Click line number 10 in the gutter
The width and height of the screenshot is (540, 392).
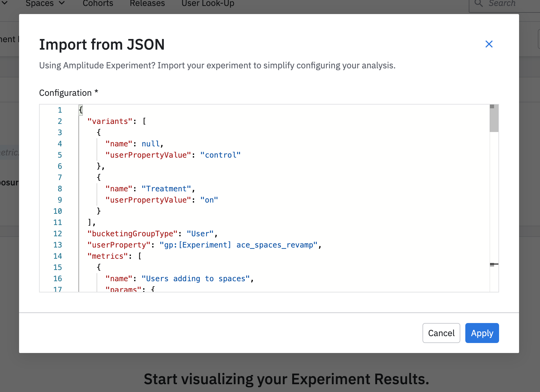(57, 211)
